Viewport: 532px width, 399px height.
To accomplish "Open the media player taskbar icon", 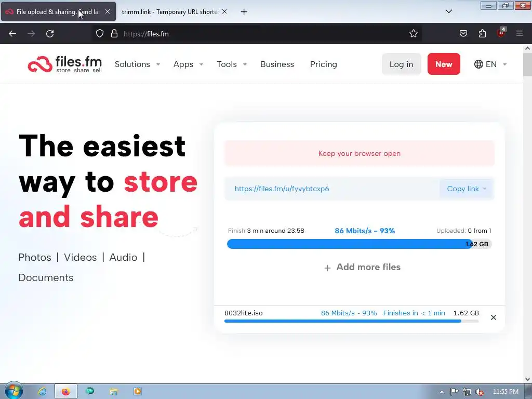I will (137, 391).
